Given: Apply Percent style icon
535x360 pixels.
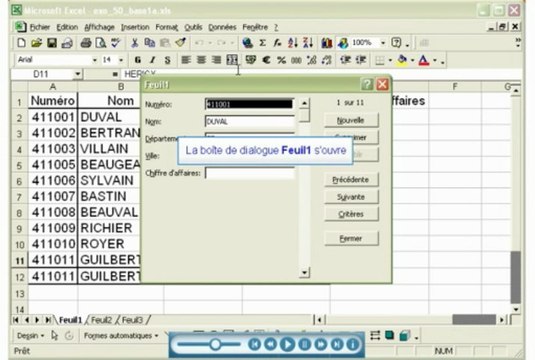Looking at the screenshot, I should click(281, 60).
